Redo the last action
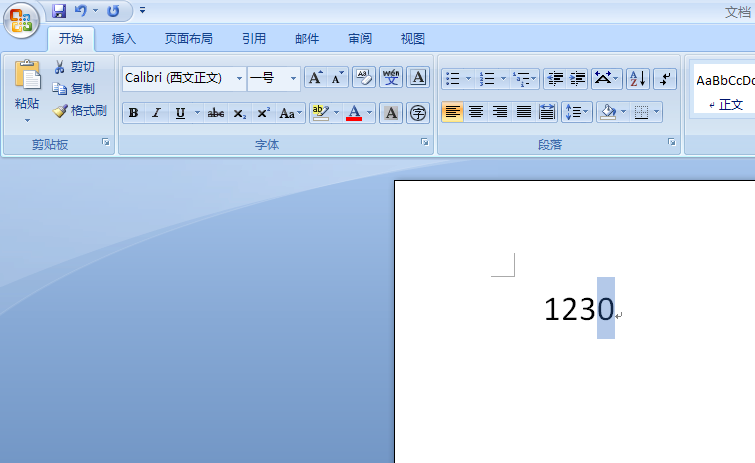Viewport: 755px width, 463px height. click(x=113, y=11)
